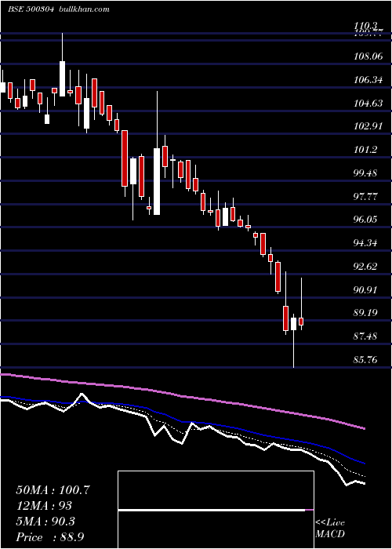The image size is (392, 549).
Task: Click the 92.62 price level label
Action: click(x=366, y=267)
